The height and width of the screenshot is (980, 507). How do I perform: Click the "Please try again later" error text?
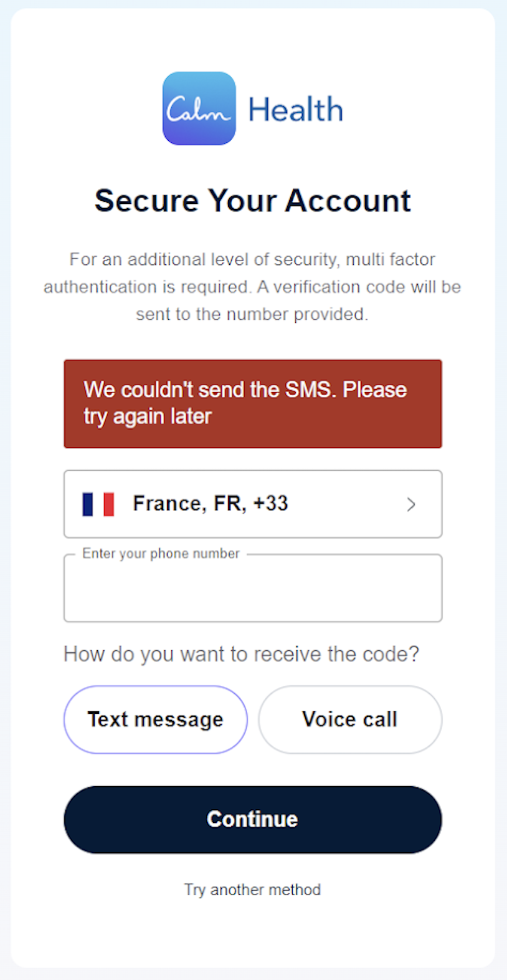[148, 416]
